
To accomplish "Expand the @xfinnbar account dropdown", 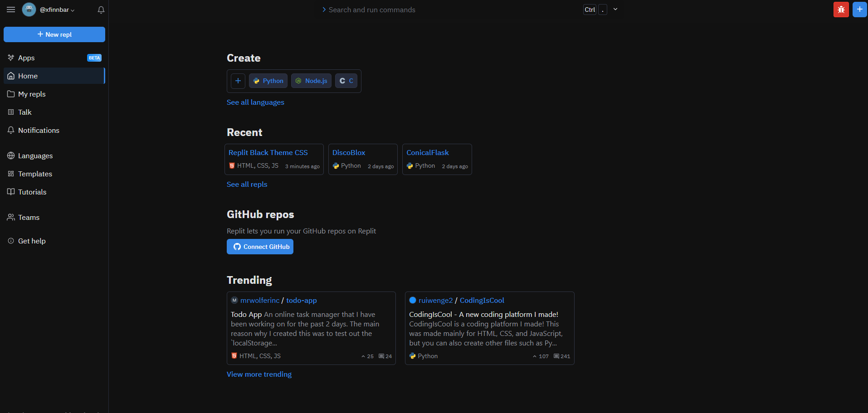I will click(x=57, y=10).
